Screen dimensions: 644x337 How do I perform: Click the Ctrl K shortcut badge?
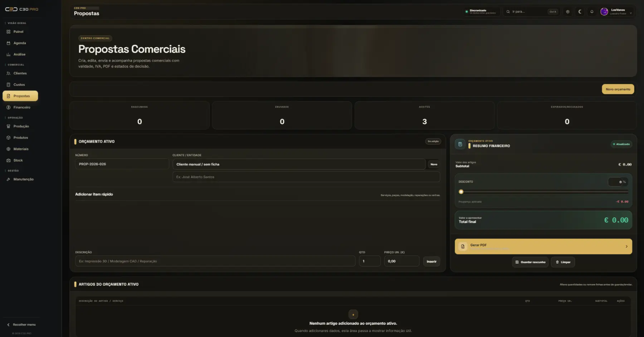553,12
